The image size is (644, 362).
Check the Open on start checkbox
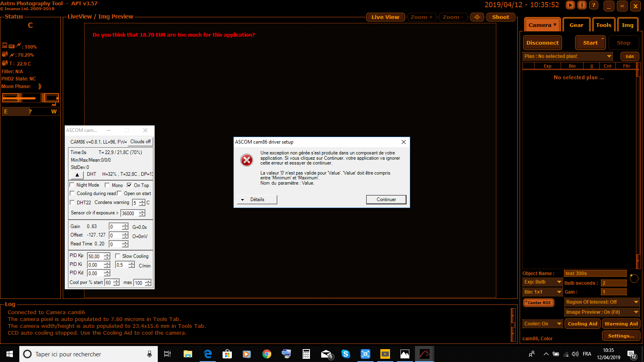coord(119,193)
